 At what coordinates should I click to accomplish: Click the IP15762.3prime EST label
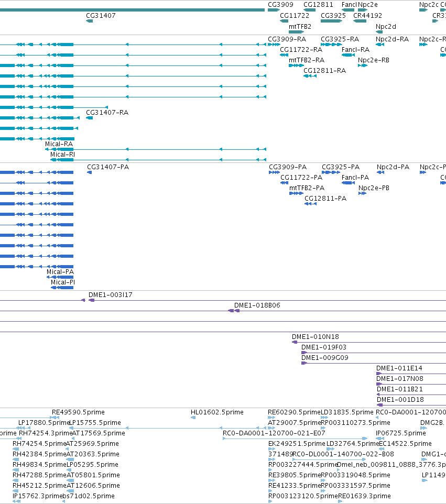click(37, 496)
